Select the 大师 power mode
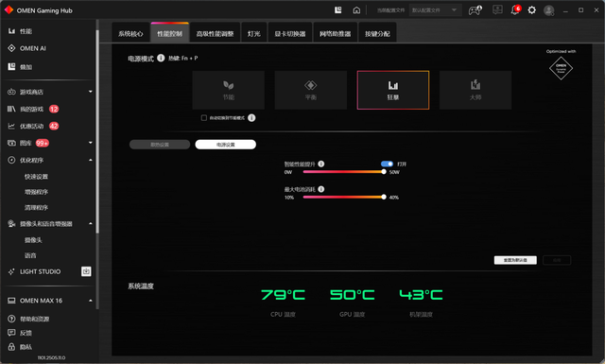This screenshot has width=605, height=364. coord(475,90)
